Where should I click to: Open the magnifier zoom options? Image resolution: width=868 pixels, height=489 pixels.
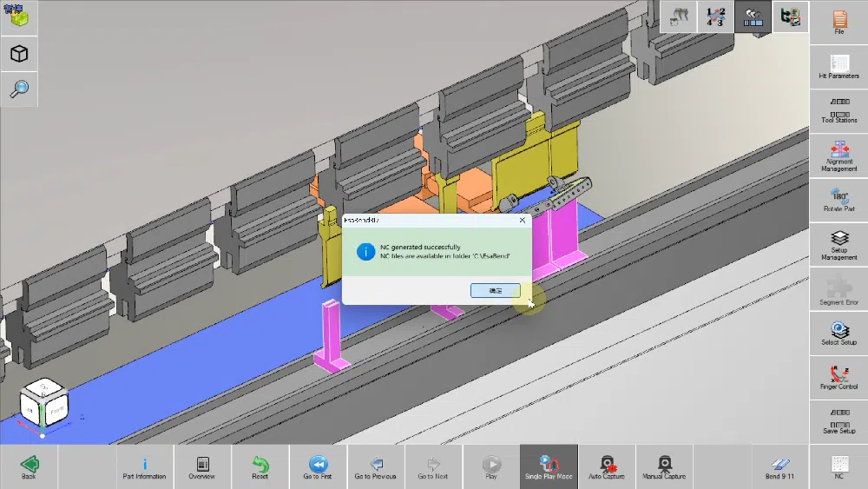[19, 89]
